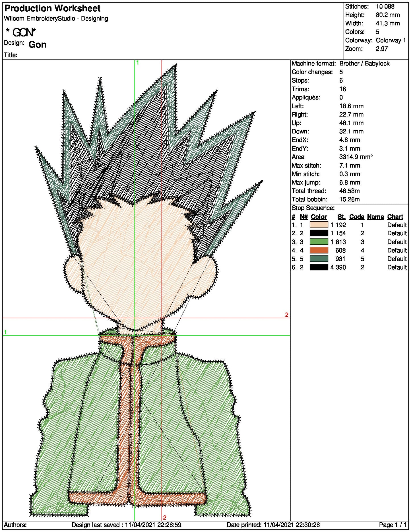
Task: Click the Right value '22.7 mm'
Action: pyautogui.click(x=352, y=114)
